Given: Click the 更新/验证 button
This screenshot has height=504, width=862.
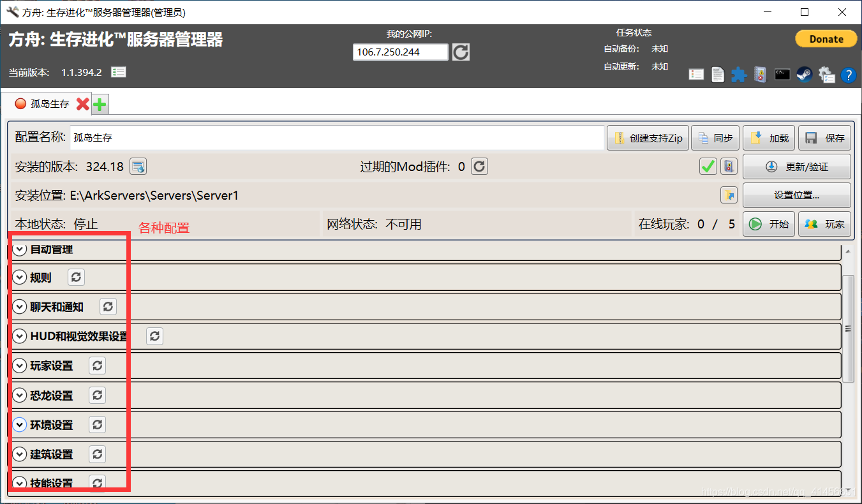Looking at the screenshot, I should (797, 167).
